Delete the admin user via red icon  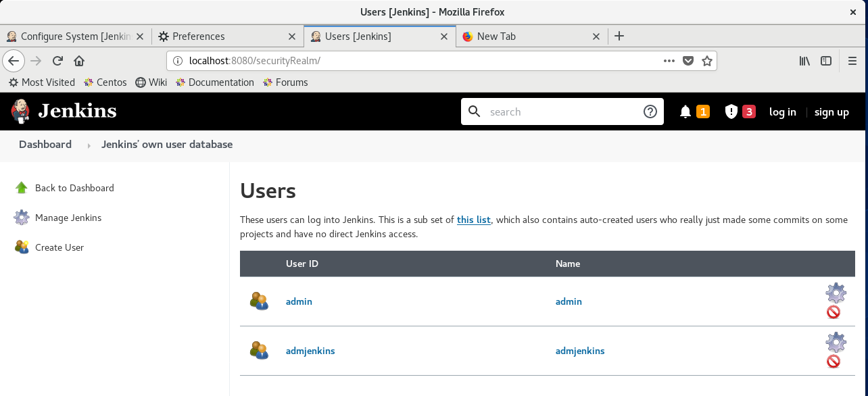click(x=834, y=312)
